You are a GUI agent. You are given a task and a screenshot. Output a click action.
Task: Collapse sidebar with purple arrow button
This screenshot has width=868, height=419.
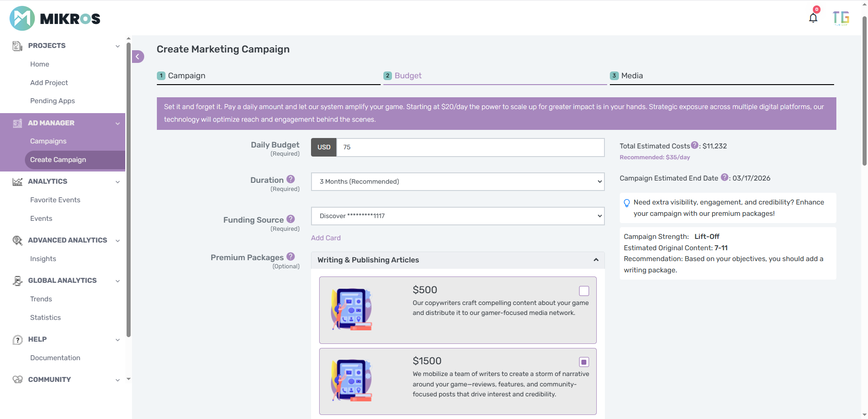[138, 57]
